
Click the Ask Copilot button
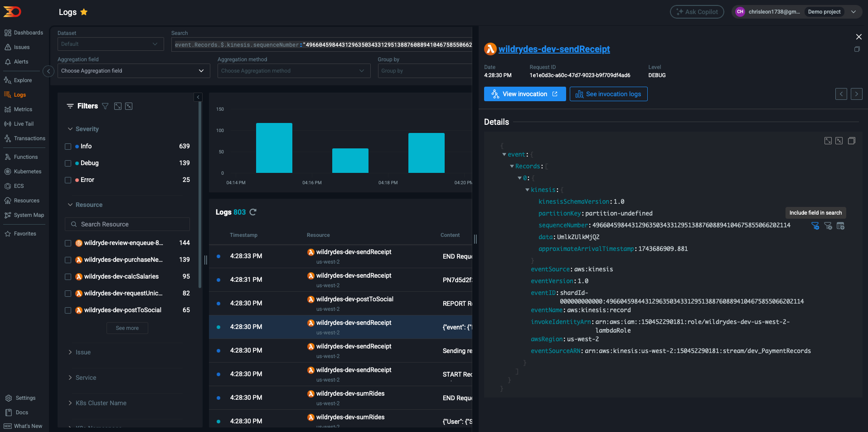[697, 12]
